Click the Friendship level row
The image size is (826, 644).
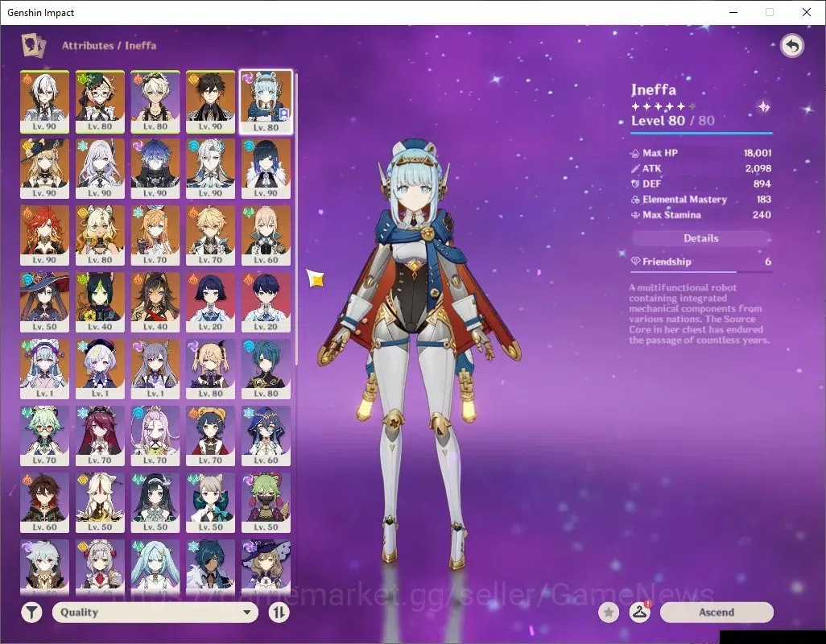pos(700,262)
